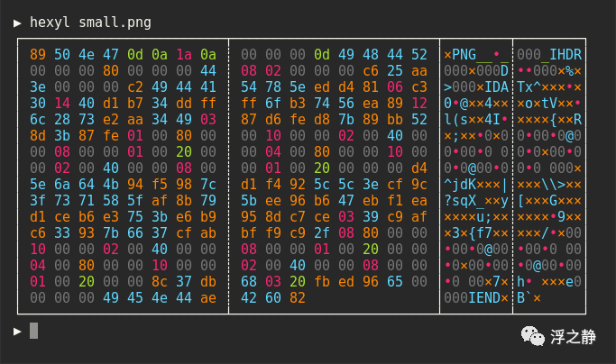Click the ASCII text "Tx^×××•×"
This screenshot has height=364, width=616.
549,86
